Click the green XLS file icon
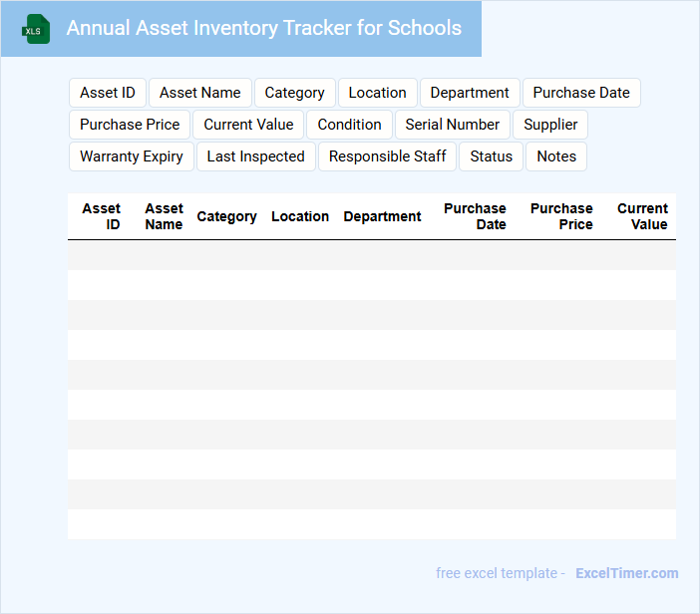The width and height of the screenshot is (700, 614). click(x=36, y=29)
